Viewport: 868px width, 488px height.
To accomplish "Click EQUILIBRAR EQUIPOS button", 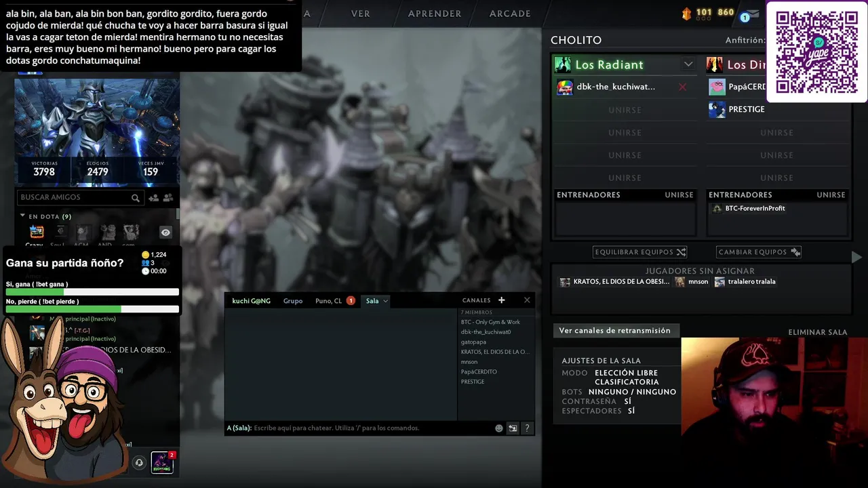I will 640,252.
